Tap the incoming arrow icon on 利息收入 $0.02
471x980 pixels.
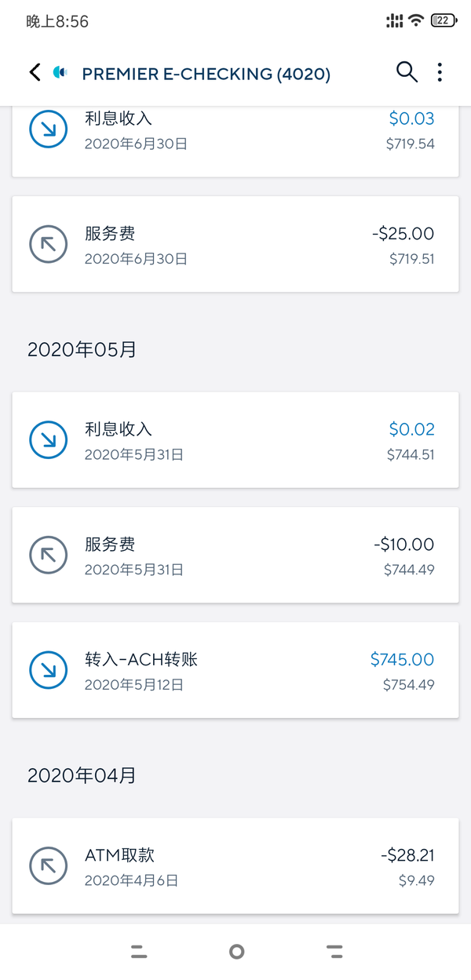[x=48, y=439]
